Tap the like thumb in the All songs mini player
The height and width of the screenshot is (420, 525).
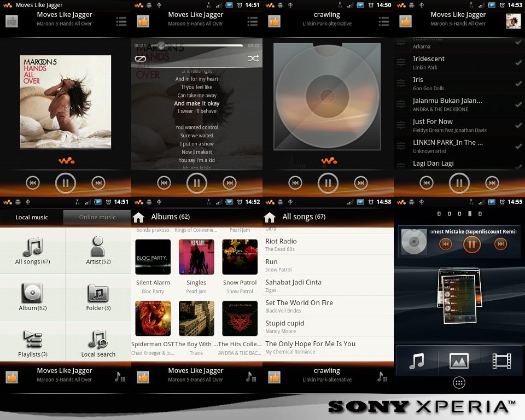point(274,377)
